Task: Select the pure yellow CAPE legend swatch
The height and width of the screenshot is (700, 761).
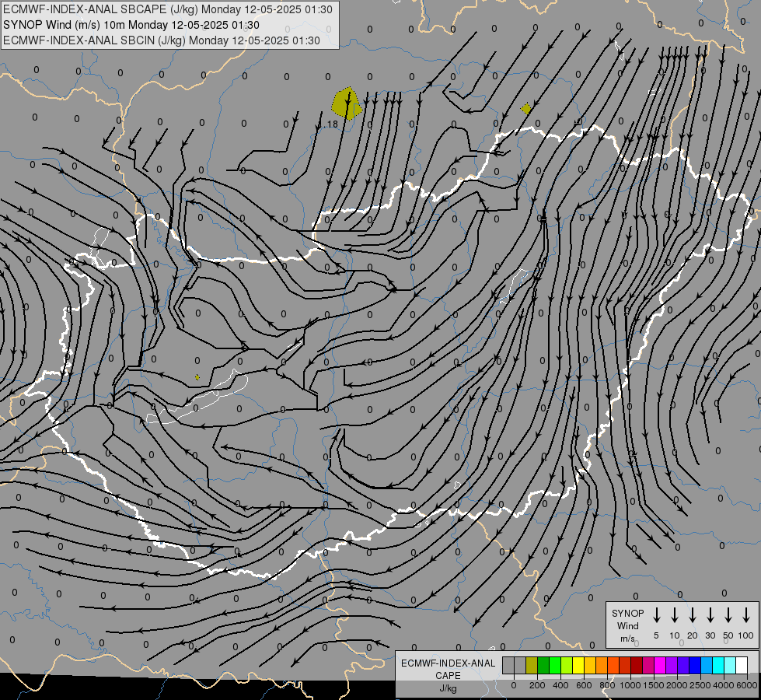Action: click(578, 665)
